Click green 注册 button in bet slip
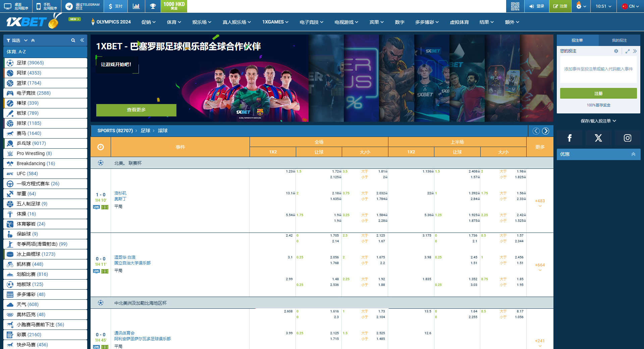The height and width of the screenshot is (349, 644). [x=598, y=93]
